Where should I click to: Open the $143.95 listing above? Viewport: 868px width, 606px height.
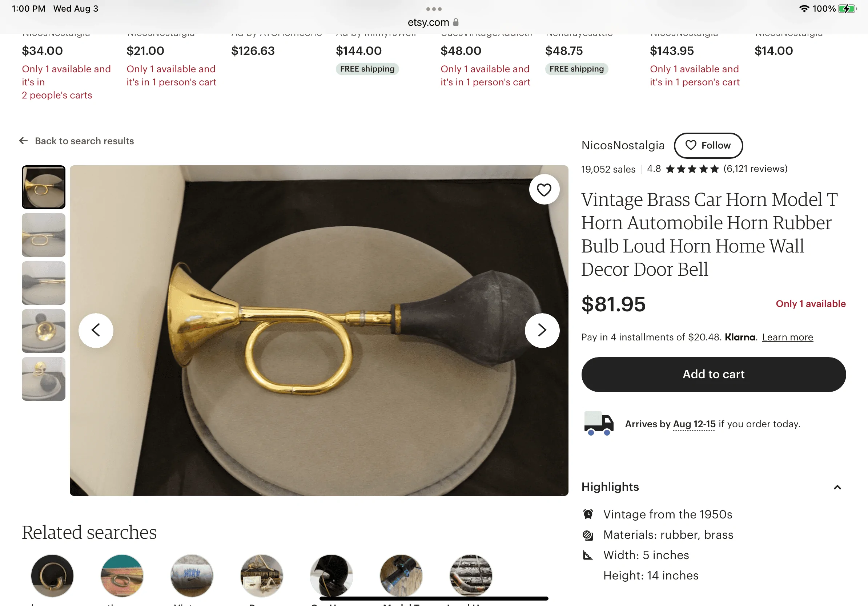pos(671,50)
